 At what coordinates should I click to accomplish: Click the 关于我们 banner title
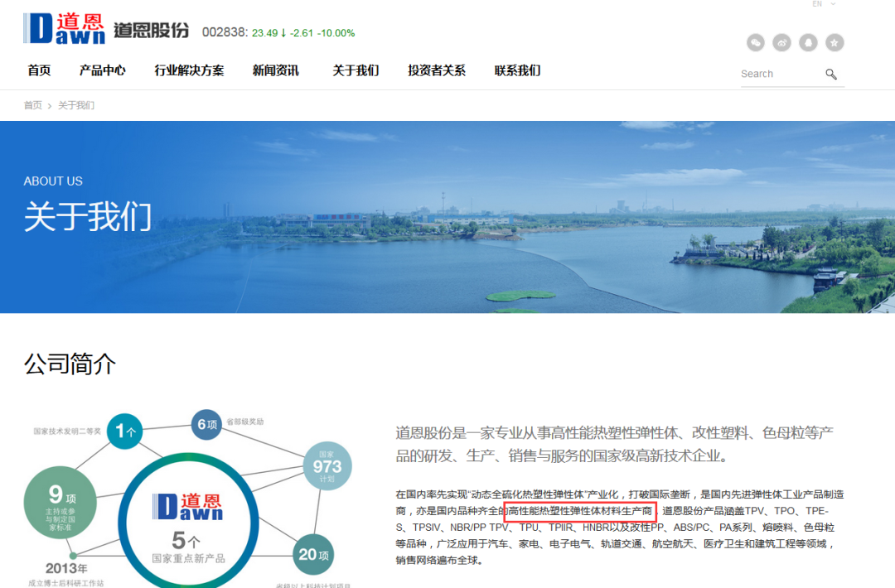pos(88,217)
